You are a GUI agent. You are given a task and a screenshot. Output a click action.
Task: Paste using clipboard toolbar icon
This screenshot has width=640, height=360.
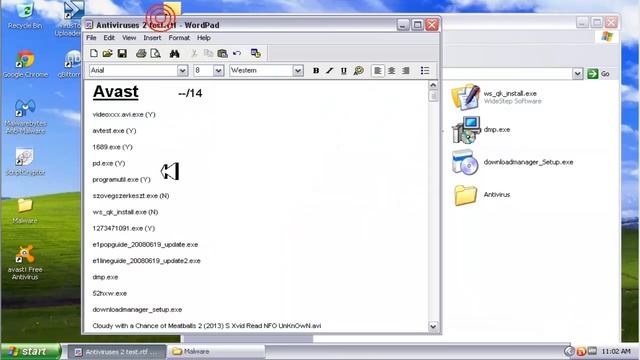tap(222, 53)
